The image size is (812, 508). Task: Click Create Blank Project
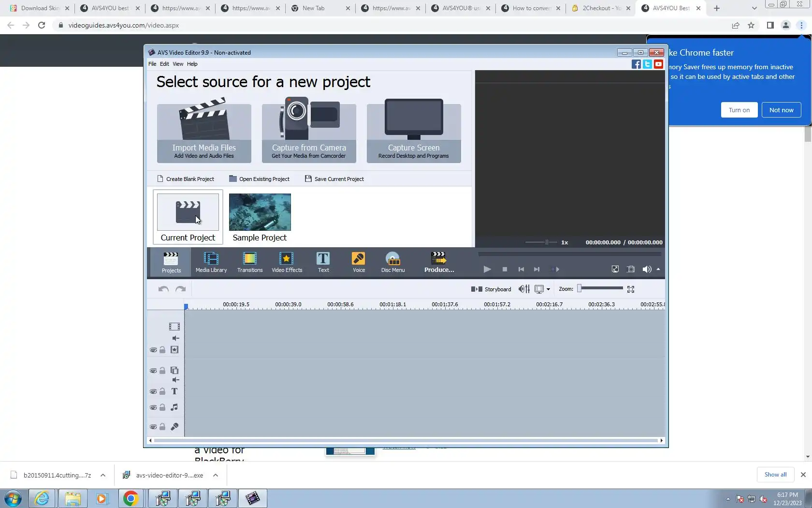pos(186,179)
